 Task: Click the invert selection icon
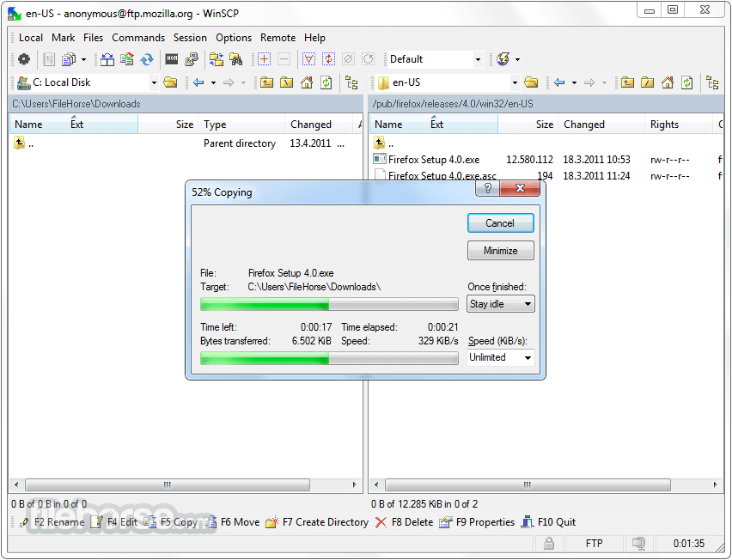tap(329, 59)
